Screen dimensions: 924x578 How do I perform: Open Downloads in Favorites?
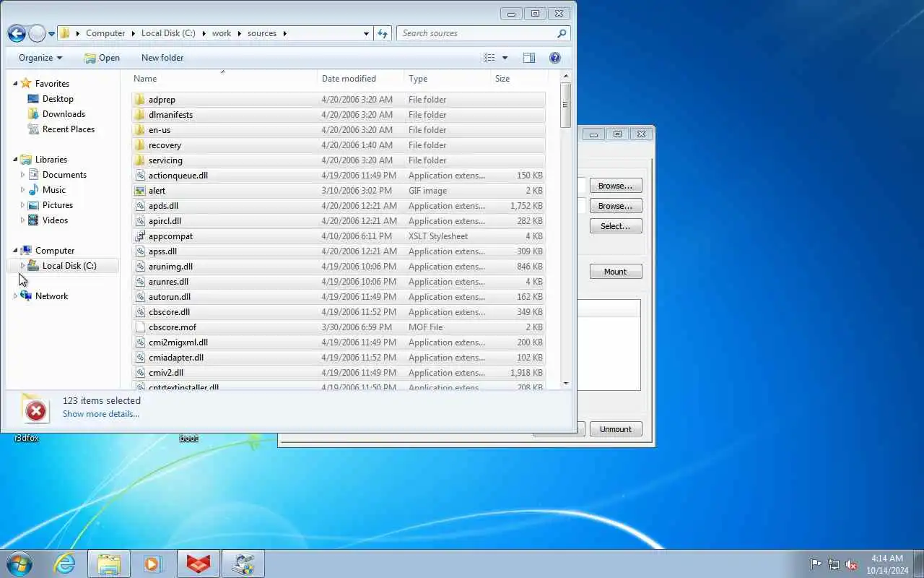(x=64, y=114)
